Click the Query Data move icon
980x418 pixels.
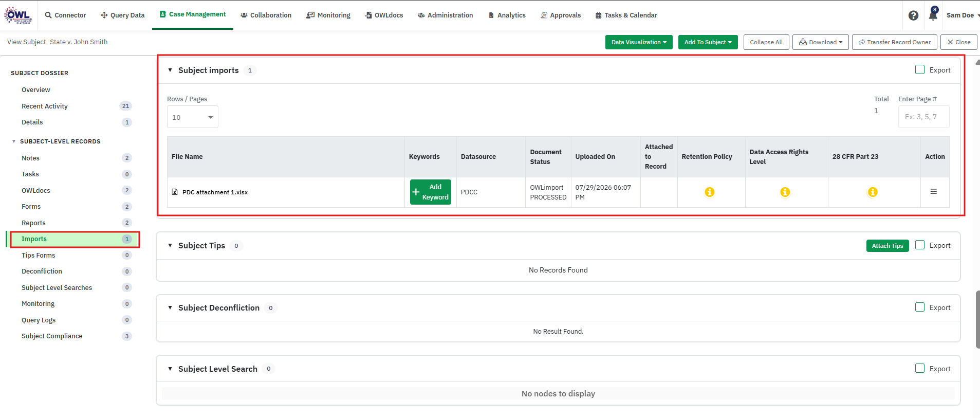pos(104,15)
